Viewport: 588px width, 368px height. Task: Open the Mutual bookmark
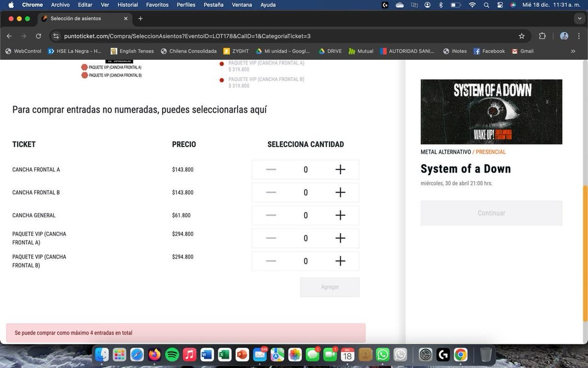pos(361,51)
